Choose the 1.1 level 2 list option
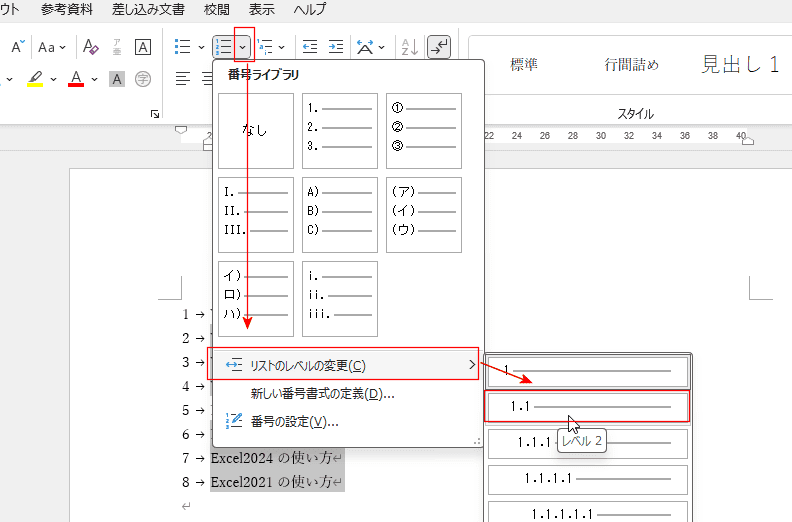 pyautogui.click(x=587, y=407)
